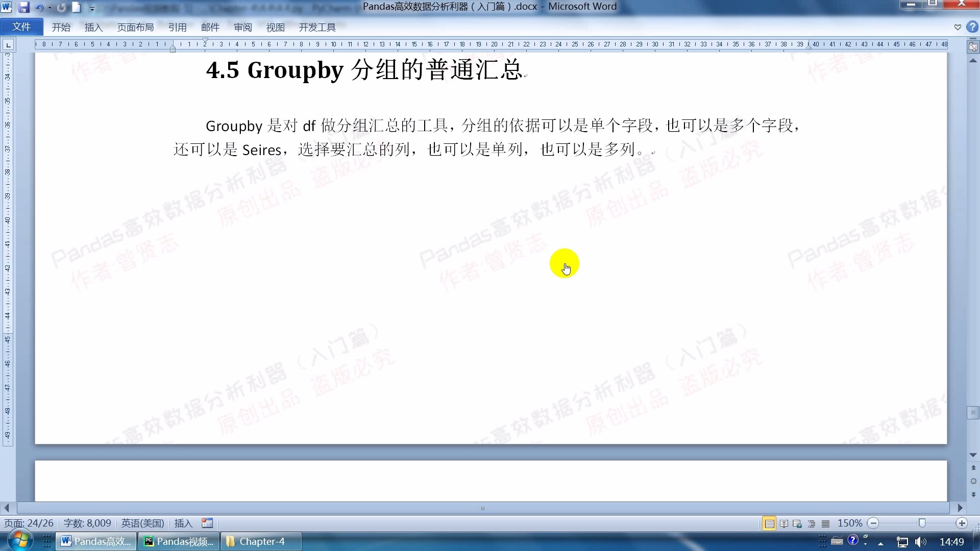Viewport: 980px width, 551px height.
Task: Save the document via Save icon
Action: point(24,7)
